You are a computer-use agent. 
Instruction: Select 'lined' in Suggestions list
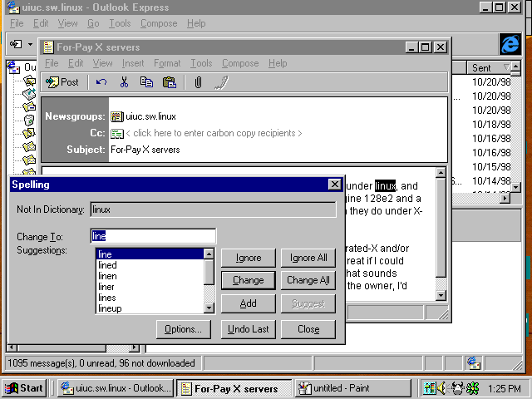pyautogui.click(x=150, y=265)
